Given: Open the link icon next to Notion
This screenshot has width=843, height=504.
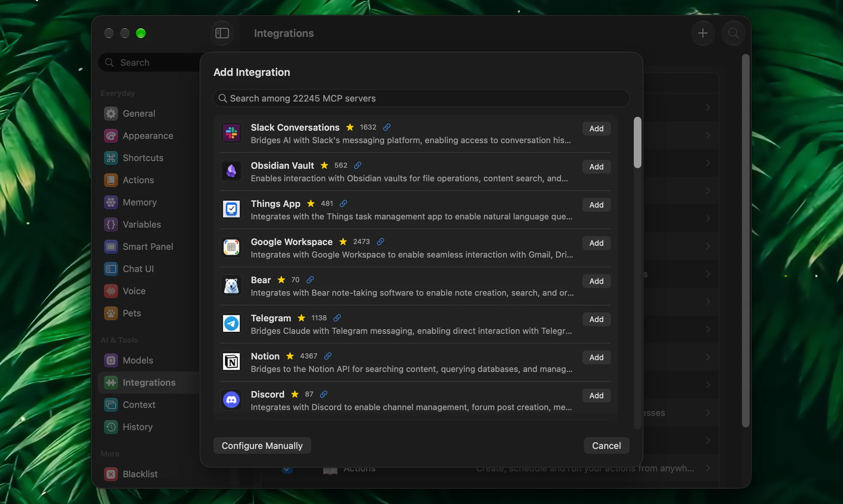Looking at the screenshot, I should click(x=328, y=356).
